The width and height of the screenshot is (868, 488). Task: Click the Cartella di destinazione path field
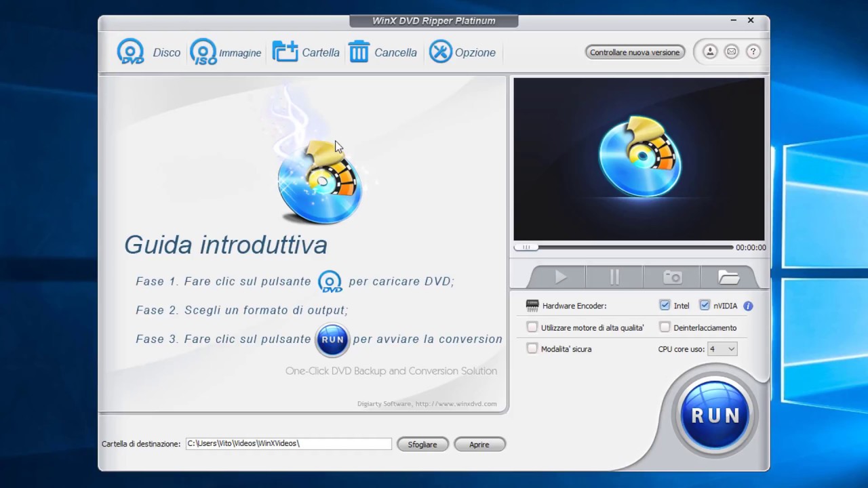288,444
